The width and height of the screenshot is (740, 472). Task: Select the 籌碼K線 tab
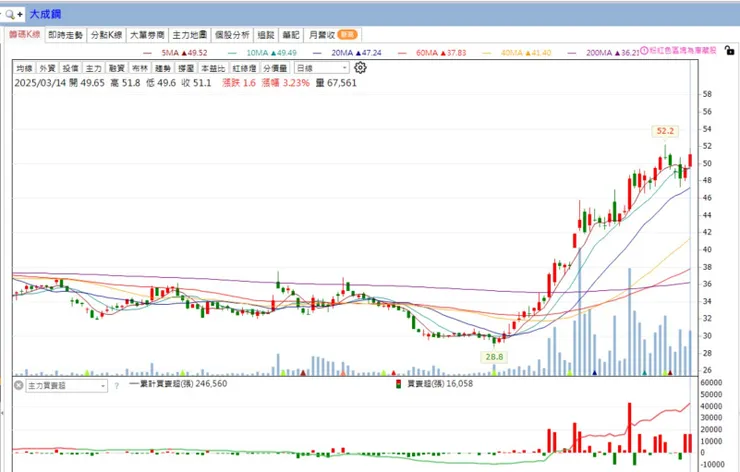tap(25, 34)
